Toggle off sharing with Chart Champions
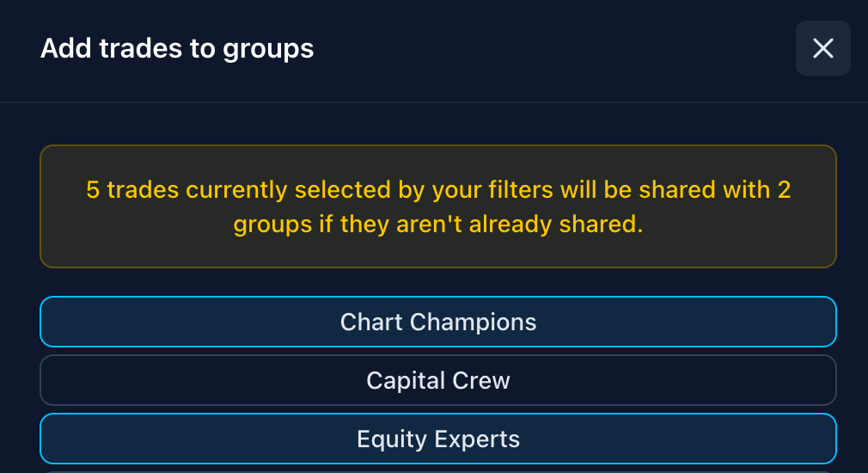This screenshot has width=868, height=473. [438, 322]
